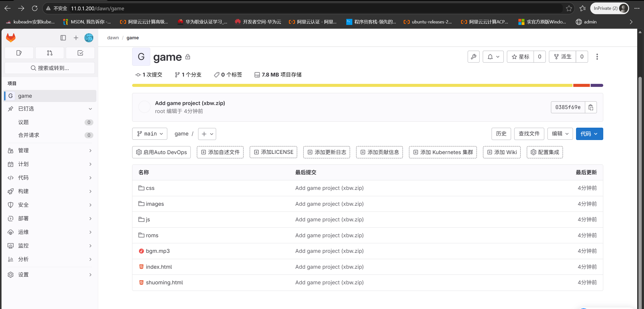Click the 派生 fork button
The width and height of the screenshot is (644, 309).
click(562, 57)
